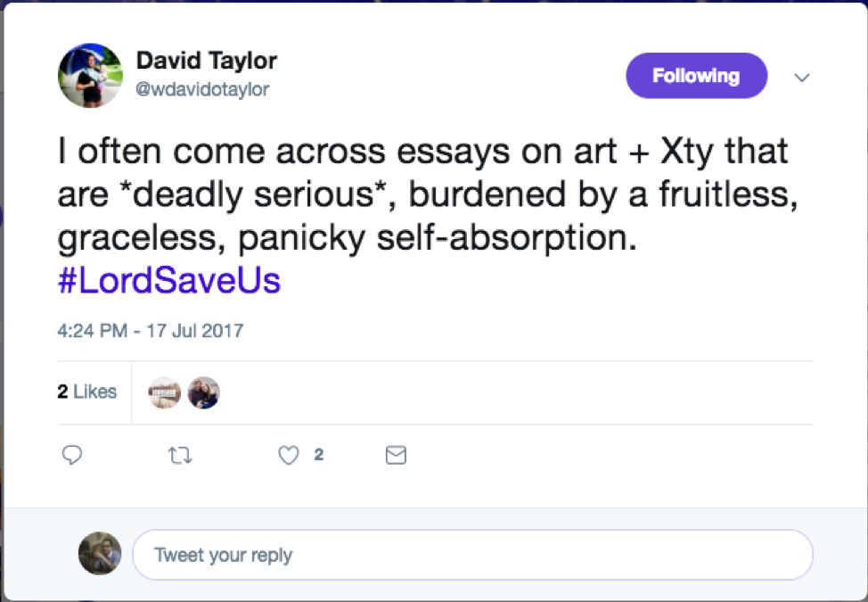This screenshot has width=868, height=602.
Task: Toggle retweet status on this tweet
Action: click(x=180, y=455)
